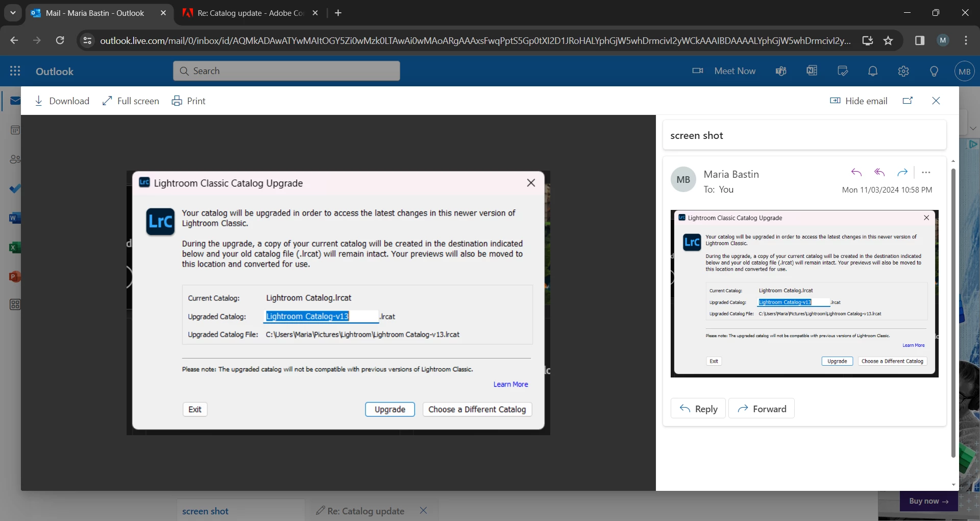Viewport: 980px width, 521px height.
Task: Open more actions ellipsis on the message
Action: [x=926, y=173]
